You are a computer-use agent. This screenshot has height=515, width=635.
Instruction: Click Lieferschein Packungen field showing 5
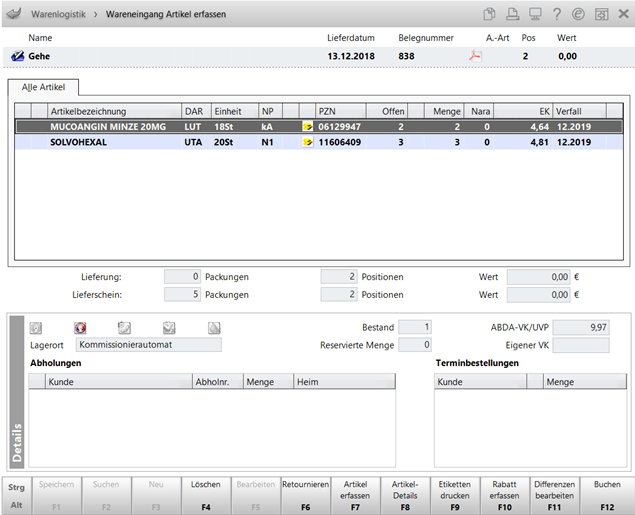[x=182, y=294]
